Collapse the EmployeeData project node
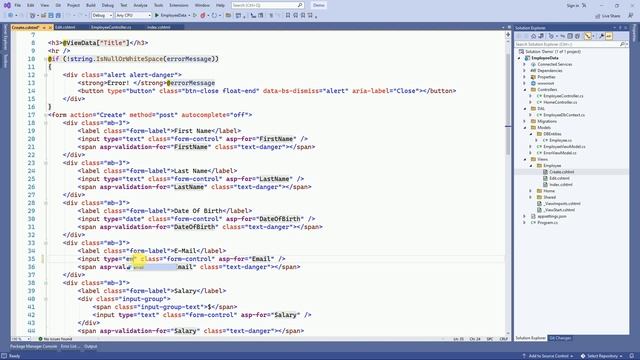Viewport: 640px width, 360px height. point(520,58)
